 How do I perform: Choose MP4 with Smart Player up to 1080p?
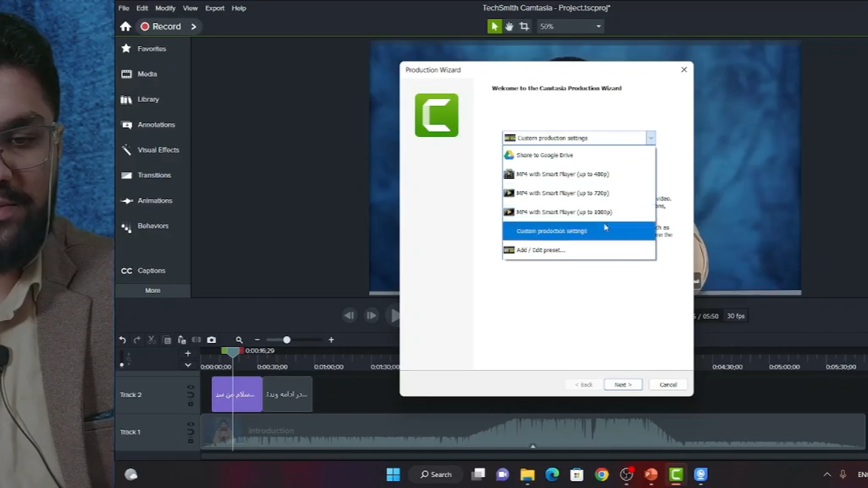pos(564,212)
